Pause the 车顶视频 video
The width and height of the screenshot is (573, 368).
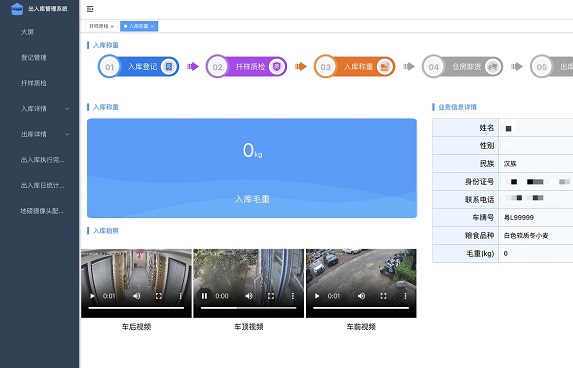coord(204,296)
